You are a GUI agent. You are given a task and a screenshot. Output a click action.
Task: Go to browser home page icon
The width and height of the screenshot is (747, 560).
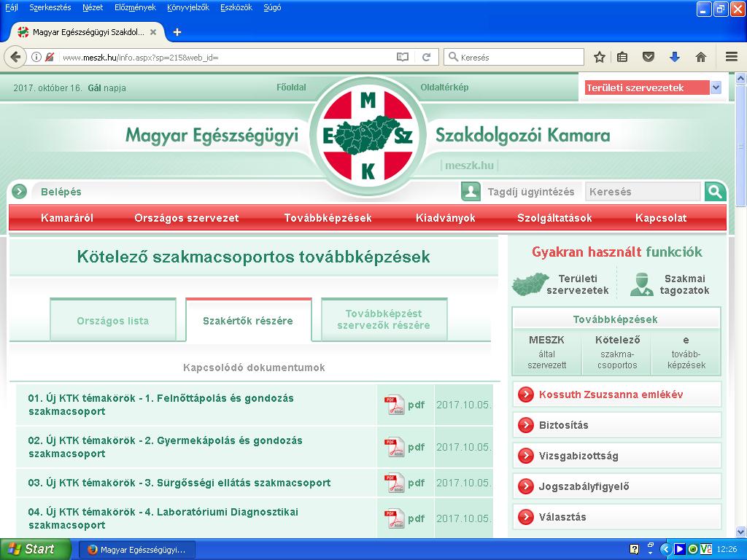(x=700, y=57)
